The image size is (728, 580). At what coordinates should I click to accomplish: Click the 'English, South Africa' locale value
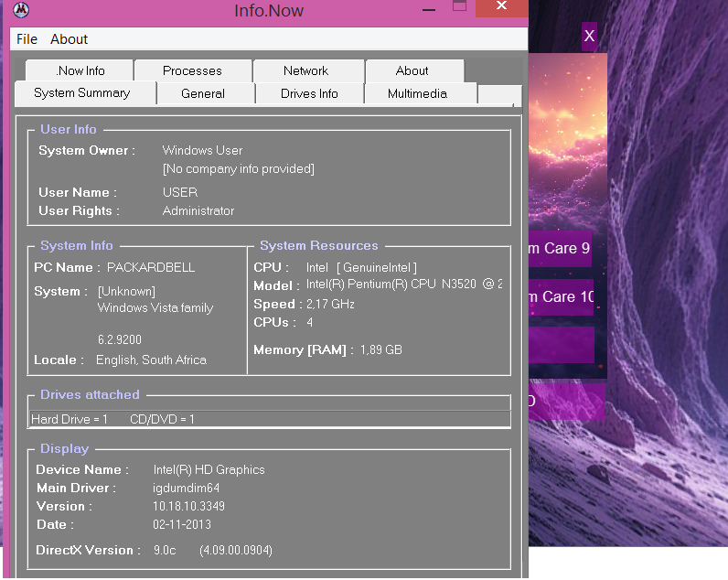[x=151, y=360]
